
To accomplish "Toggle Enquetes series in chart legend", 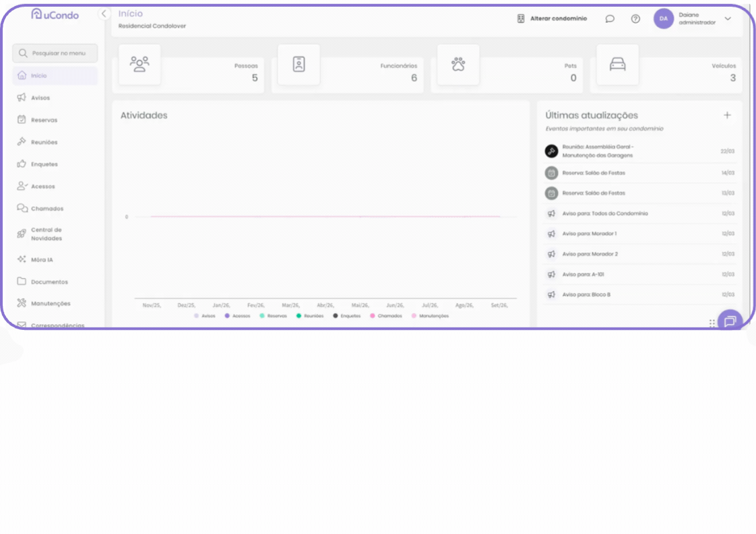I will pos(346,316).
